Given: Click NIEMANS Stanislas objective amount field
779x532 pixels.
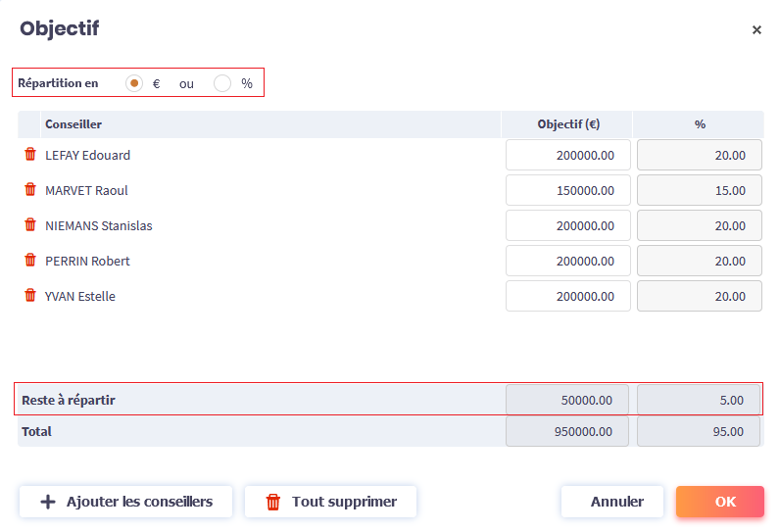Looking at the screenshot, I should (568, 225).
